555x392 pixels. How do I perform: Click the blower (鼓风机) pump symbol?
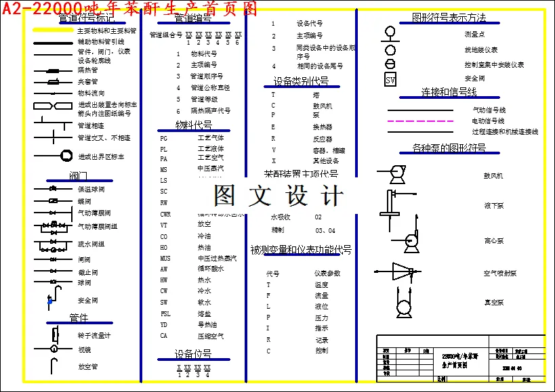tap(397, 175)
